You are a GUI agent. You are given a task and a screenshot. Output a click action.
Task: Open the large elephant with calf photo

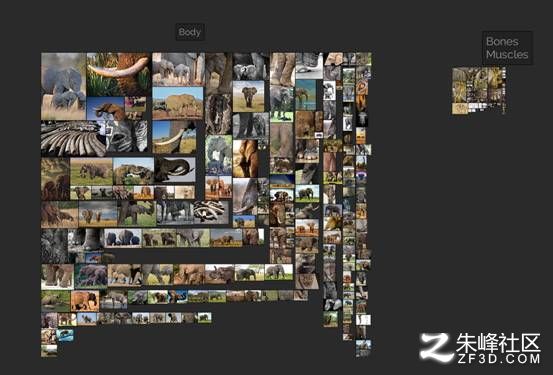(63, 86)
